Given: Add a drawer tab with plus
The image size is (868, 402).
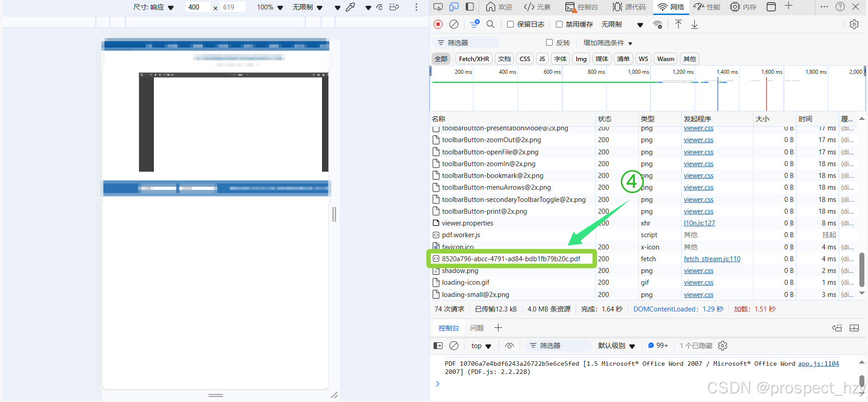Looking at the screenshot, I should tap(498, 328).
